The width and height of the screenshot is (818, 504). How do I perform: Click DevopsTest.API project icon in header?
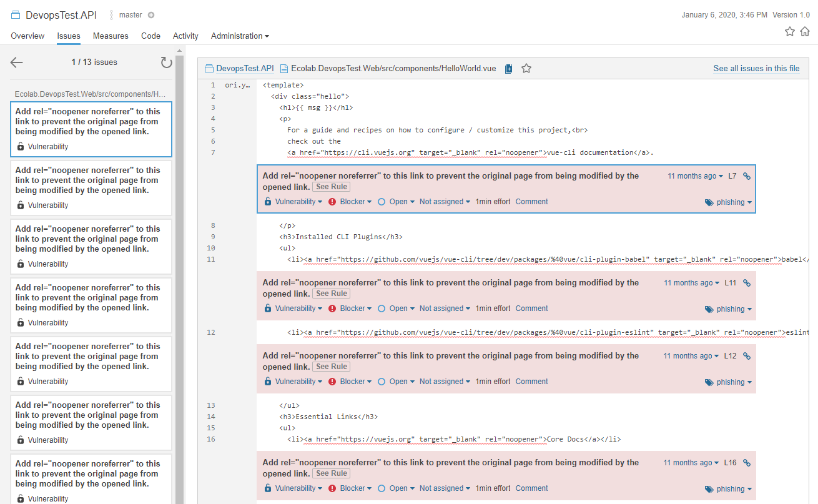point(16,15)
